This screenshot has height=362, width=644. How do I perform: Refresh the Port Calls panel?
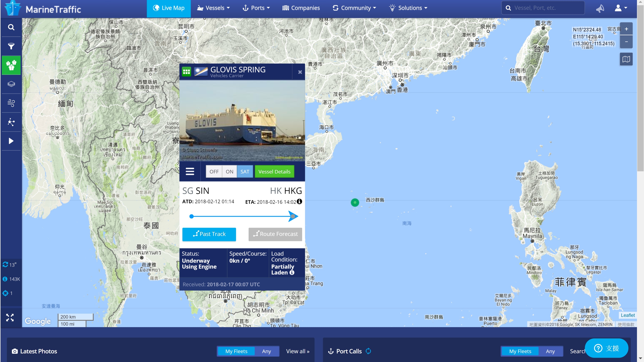pos(368,351)
